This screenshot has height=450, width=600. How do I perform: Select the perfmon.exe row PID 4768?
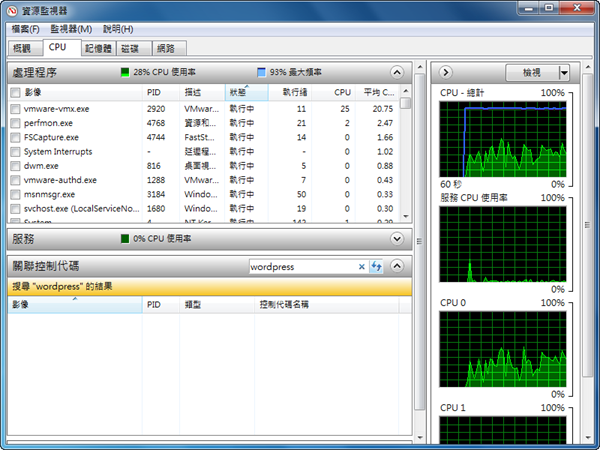coord(156,123)
